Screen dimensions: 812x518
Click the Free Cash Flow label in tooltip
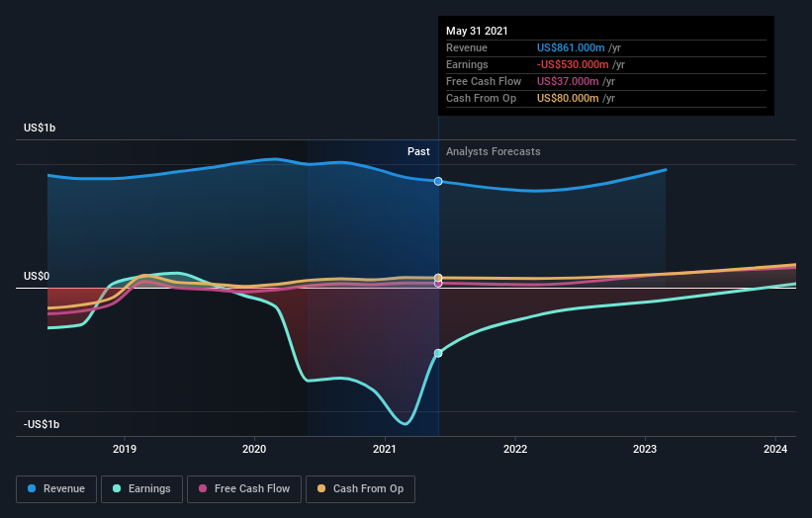(x=484, y=81)
